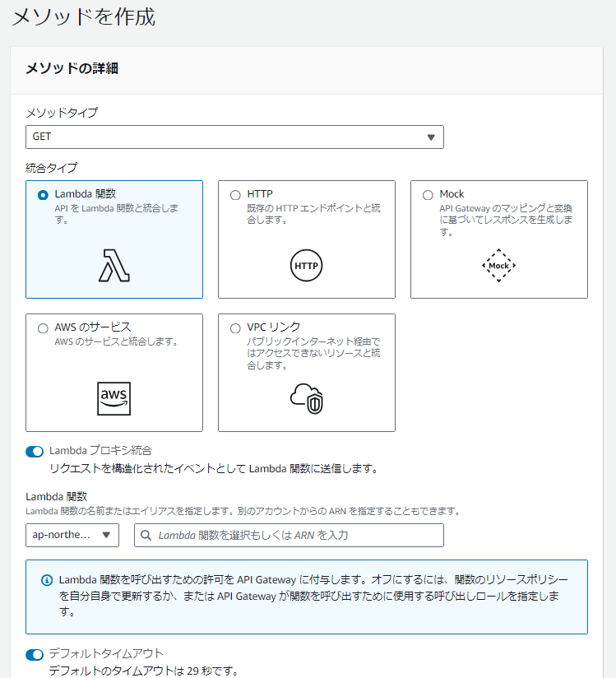This screenshot has height=678, width=616.
Task: Select the Lambda 関数 radio button
Action: [43, 195]
